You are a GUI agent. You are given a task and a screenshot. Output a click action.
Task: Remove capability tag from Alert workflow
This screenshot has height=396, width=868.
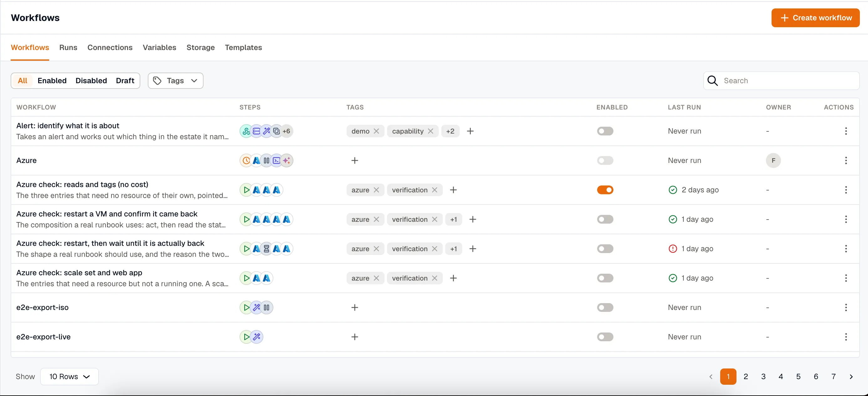430,131
